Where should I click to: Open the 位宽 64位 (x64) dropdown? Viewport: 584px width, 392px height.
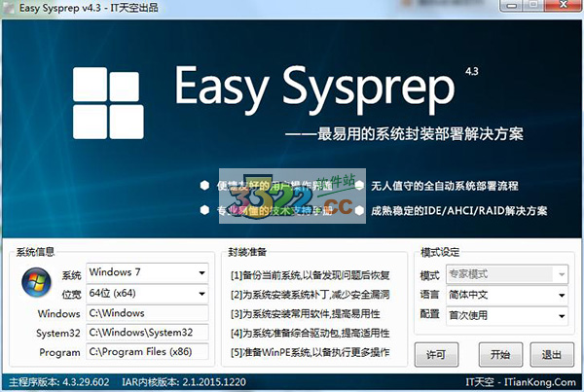tap(147, 294)
